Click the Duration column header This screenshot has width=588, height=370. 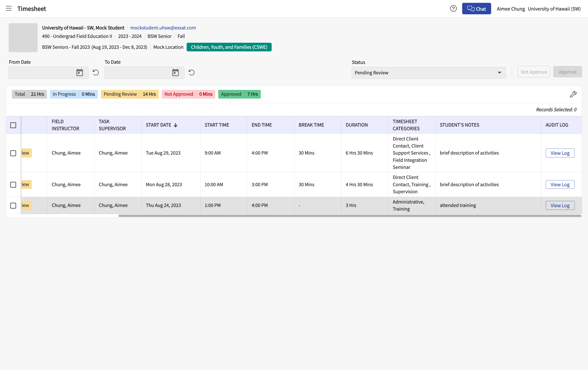pos(364,125)
